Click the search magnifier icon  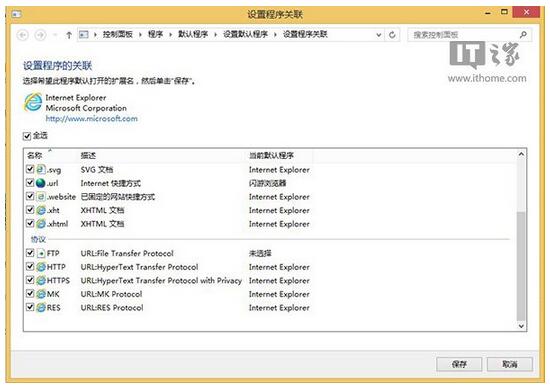(x=523, y=35)
